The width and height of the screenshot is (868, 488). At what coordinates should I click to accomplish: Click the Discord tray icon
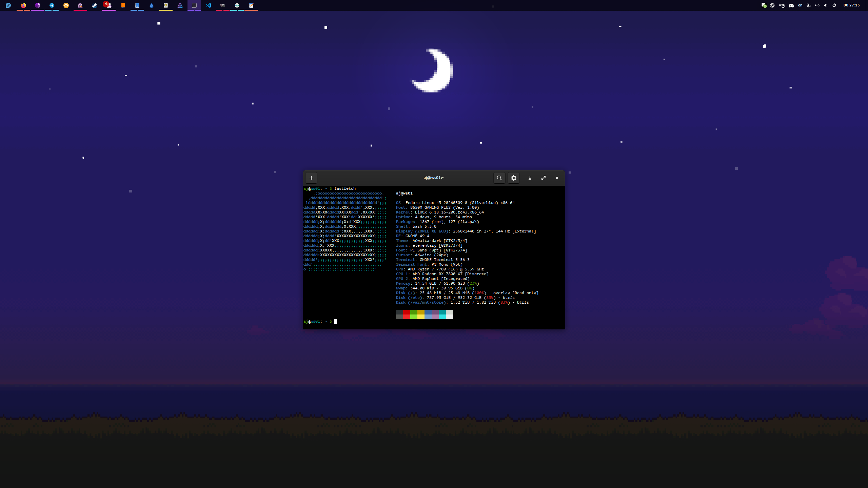pos(791,5)
